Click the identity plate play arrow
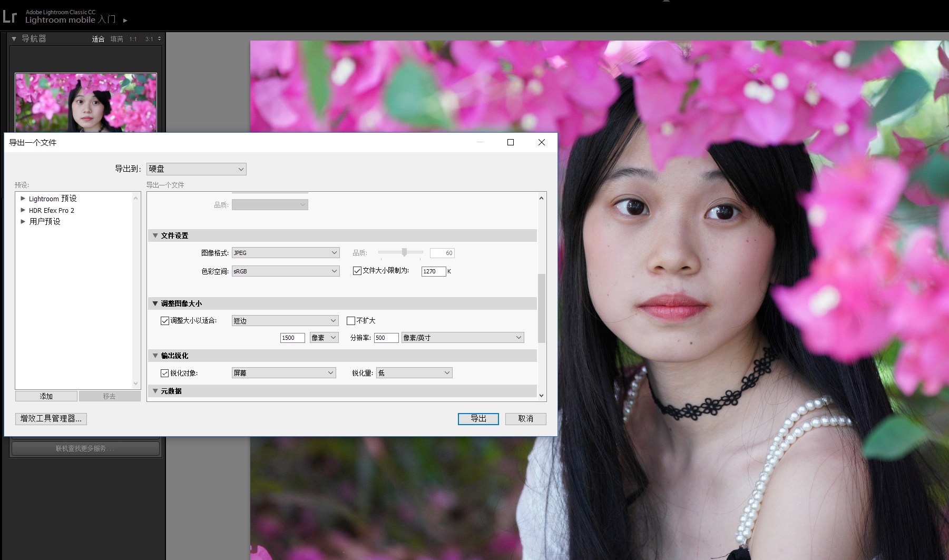 coord(125,21)
